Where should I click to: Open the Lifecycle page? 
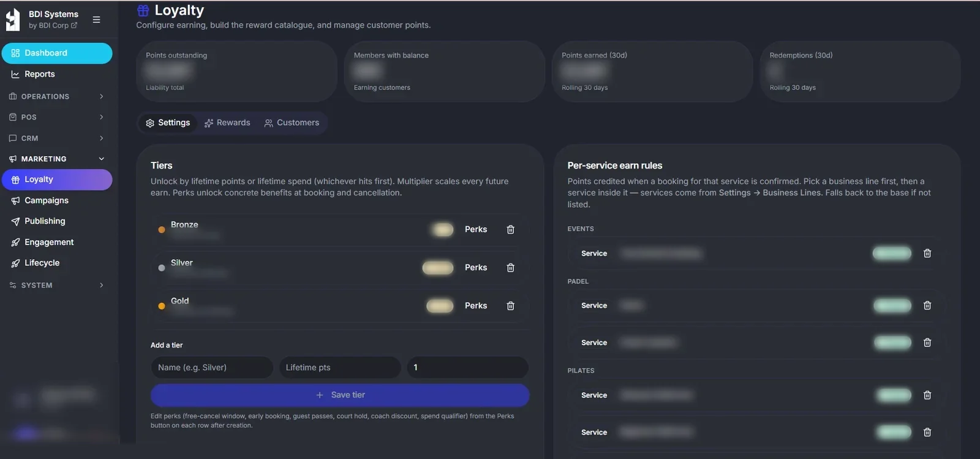[57, 263]
